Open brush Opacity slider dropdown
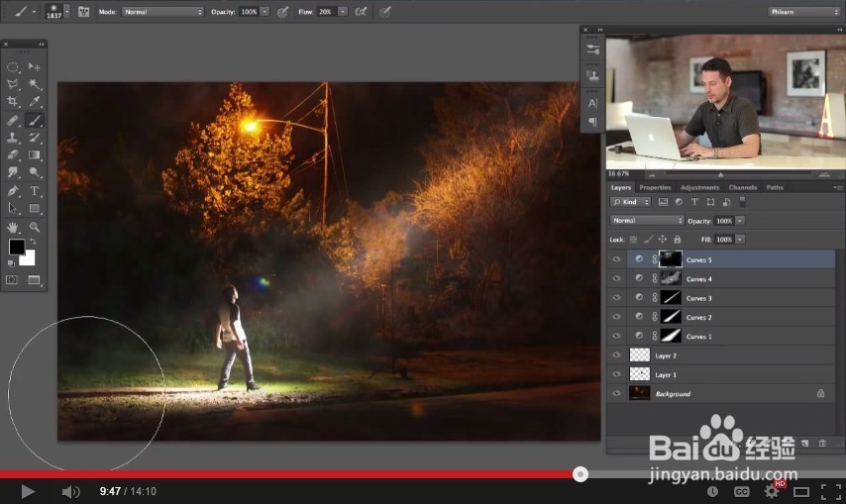The image size is (846, 504). (264, 11)
